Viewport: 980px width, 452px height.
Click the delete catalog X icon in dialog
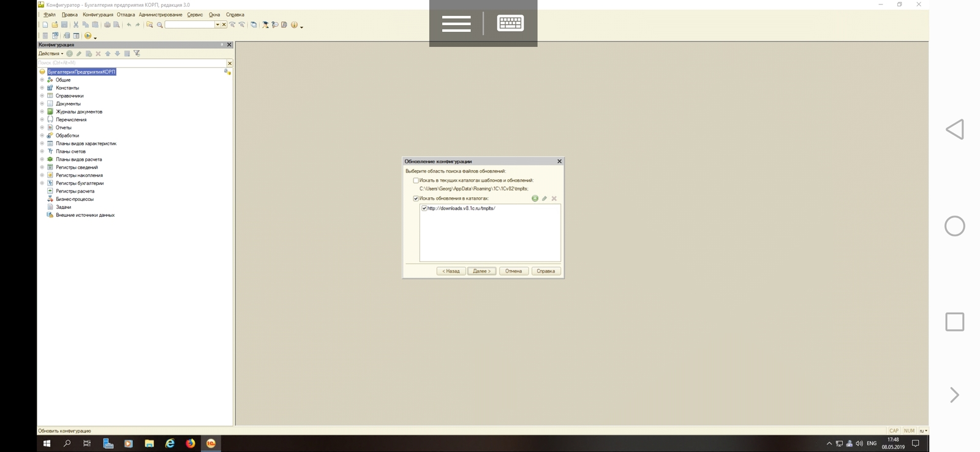click(x=554, y=198)
